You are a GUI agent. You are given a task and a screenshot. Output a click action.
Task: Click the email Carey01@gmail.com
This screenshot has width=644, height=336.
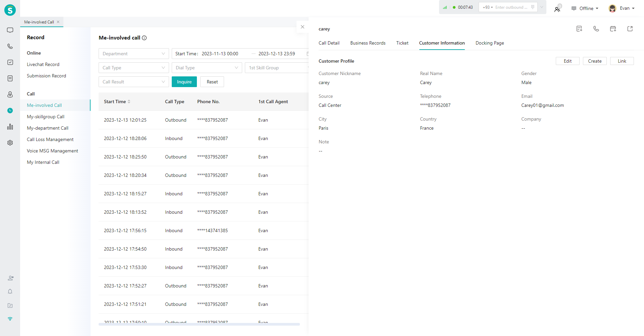542,105
